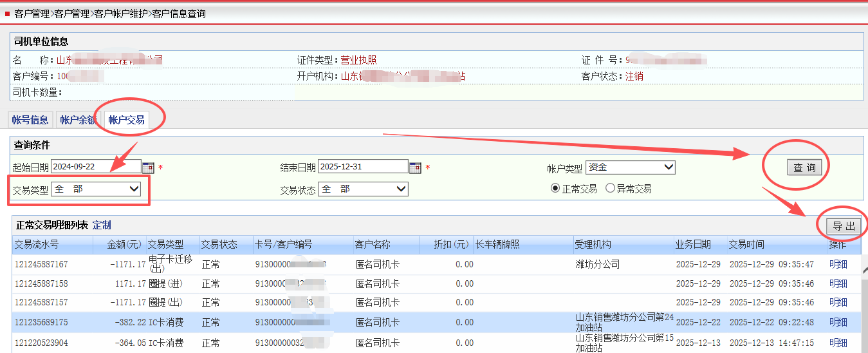This screenshot has width=868, height=353.
Task: Select the 正常交易 radio button
Action: (x=555, y=189)
